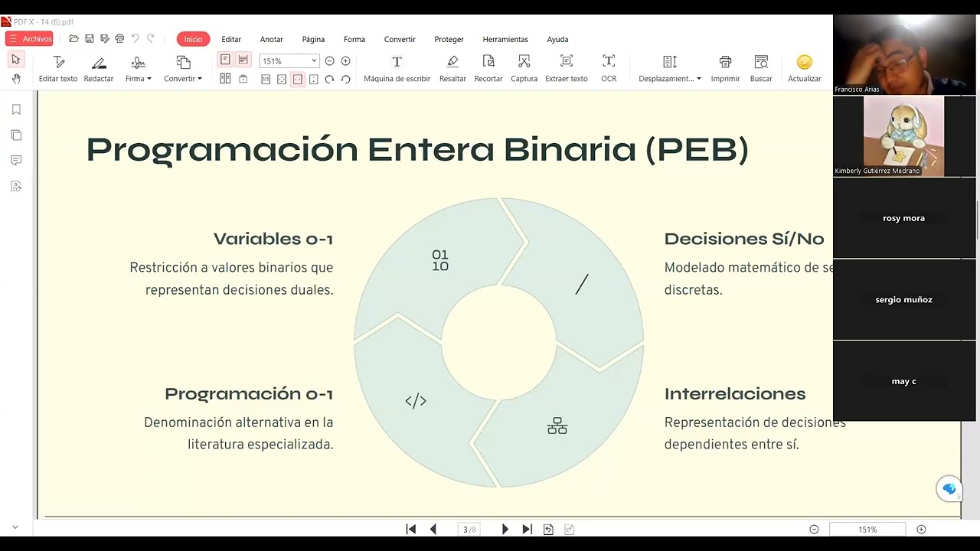Select the hand pan tool

[x=16, y=79]
